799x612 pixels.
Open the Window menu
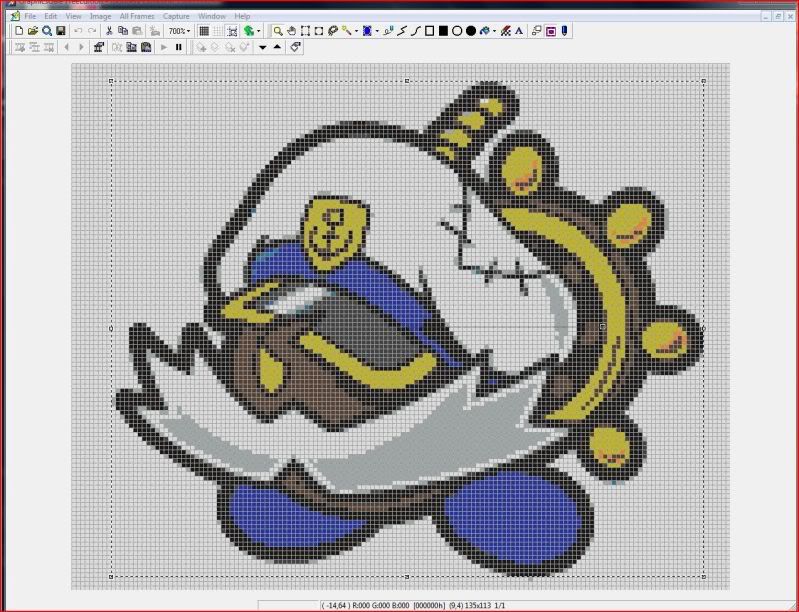tap(212, 16)
